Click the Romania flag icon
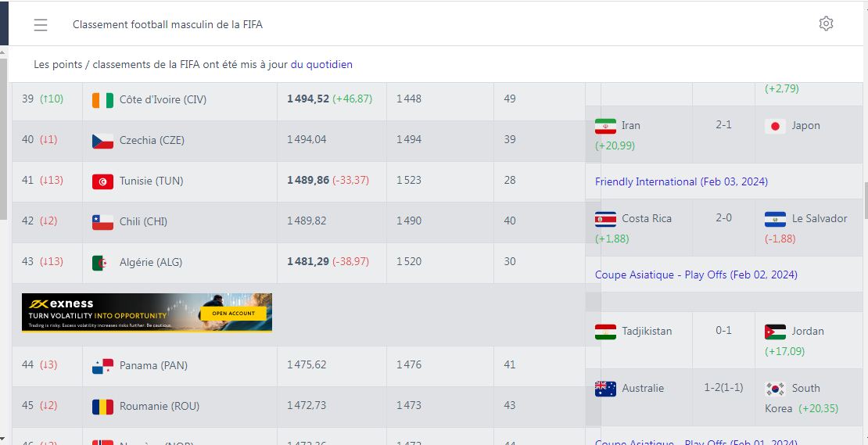The image size is (868, 445). coord(102,407)
